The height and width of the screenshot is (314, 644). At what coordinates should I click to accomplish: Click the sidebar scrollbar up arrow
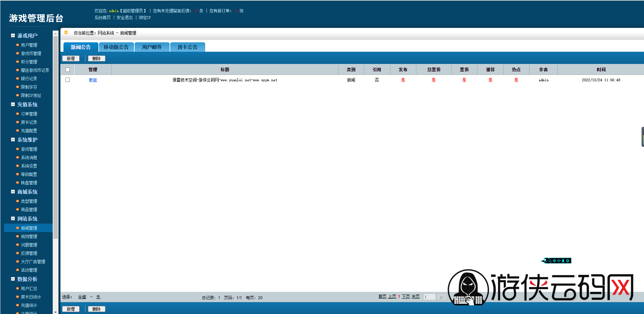coord(55,34)
